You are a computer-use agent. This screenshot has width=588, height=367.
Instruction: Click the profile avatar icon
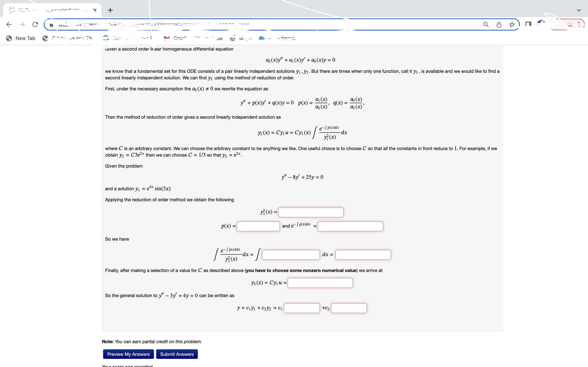click(x=541, y=24)
